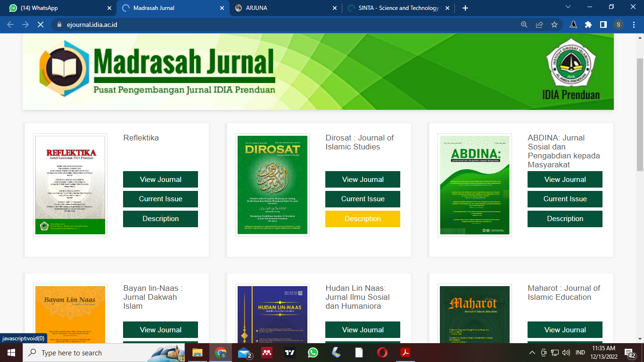Click Current Issue for Reflektika

(160, 199)
